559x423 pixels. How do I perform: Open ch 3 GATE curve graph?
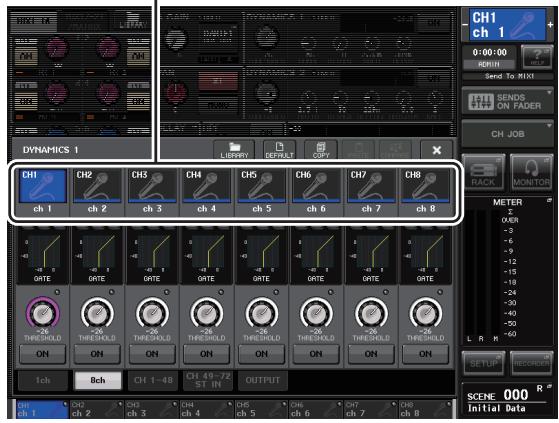152,256
